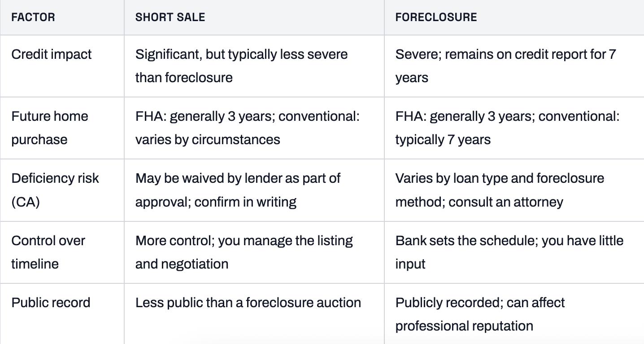Screen dimensions: 644x344
Task: Click the text 'professional reputation'
Action: (464, 325)
